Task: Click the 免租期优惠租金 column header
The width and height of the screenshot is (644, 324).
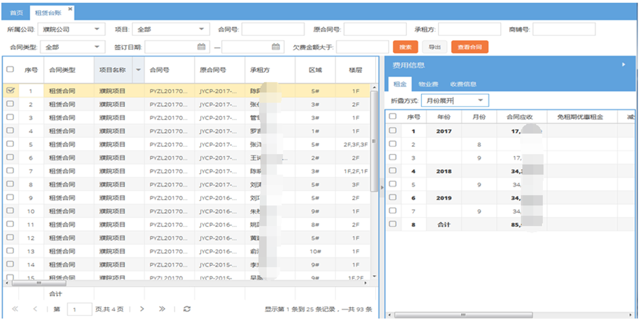Action: pyautogui.click(x=582, y=116)
